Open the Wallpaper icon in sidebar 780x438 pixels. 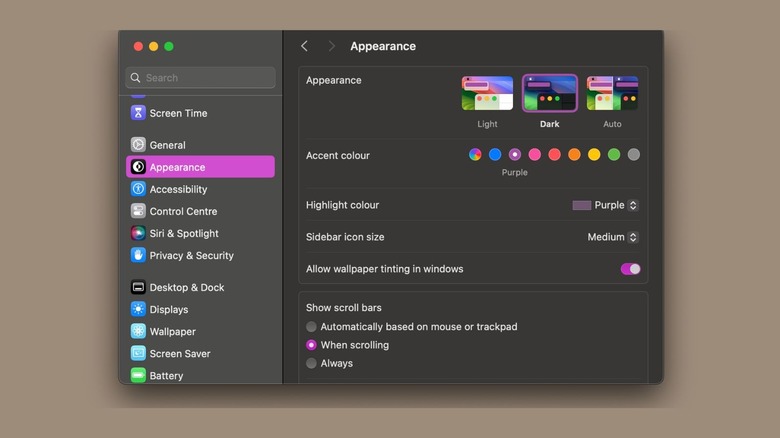138,331
